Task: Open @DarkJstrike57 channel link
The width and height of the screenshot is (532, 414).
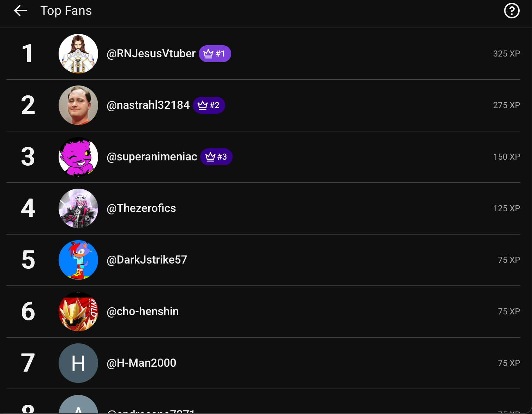Action: pyautogui.click(x=147, y=260)
